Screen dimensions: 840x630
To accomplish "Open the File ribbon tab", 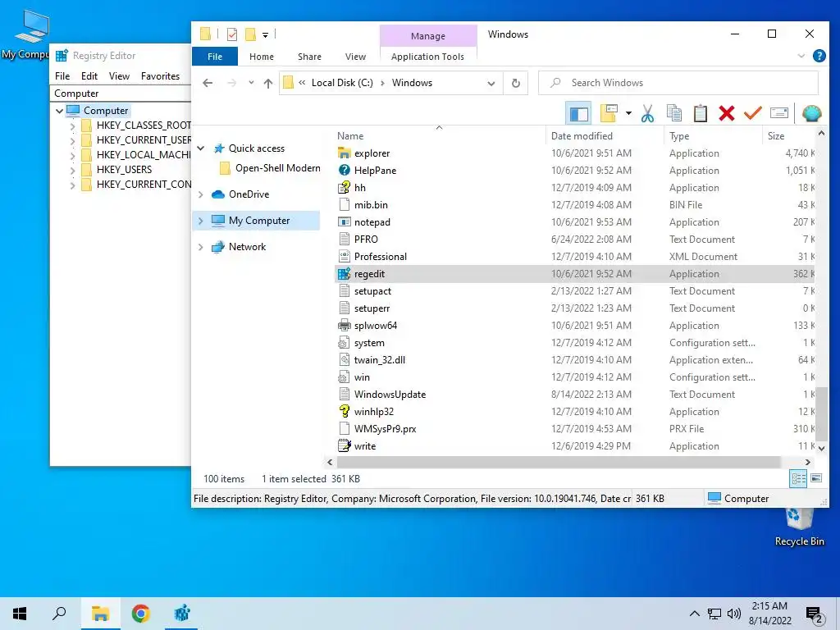I will click(x=215, y=57).
